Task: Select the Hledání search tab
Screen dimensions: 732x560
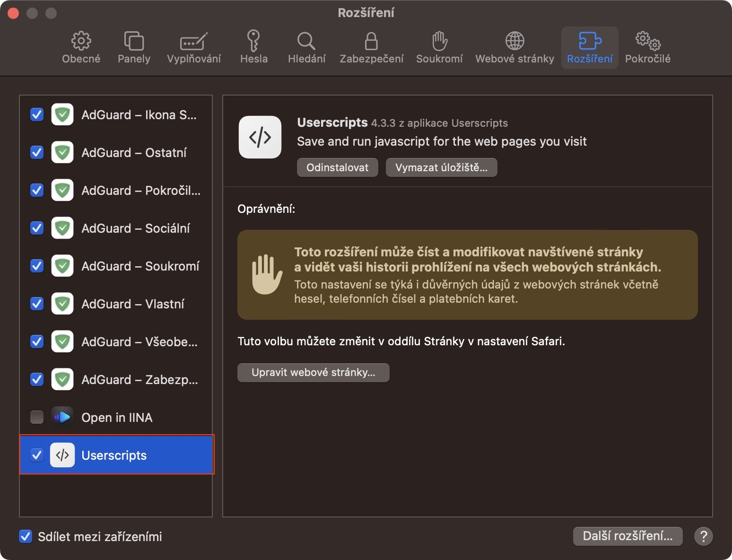Action: [306, 47]
